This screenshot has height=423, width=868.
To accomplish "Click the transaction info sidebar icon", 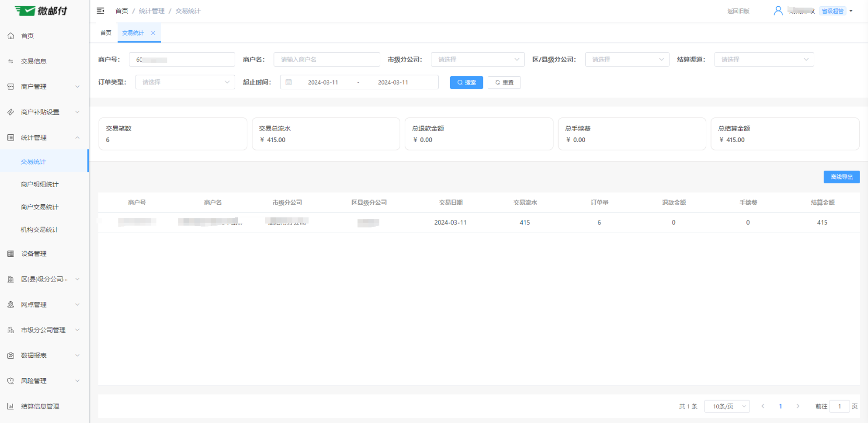I will point(10,61).
